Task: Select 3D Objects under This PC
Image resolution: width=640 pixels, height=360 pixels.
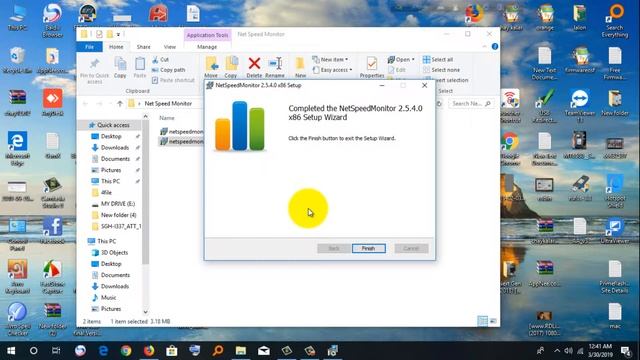Action: pyautogui.click(x=114, y=253)
